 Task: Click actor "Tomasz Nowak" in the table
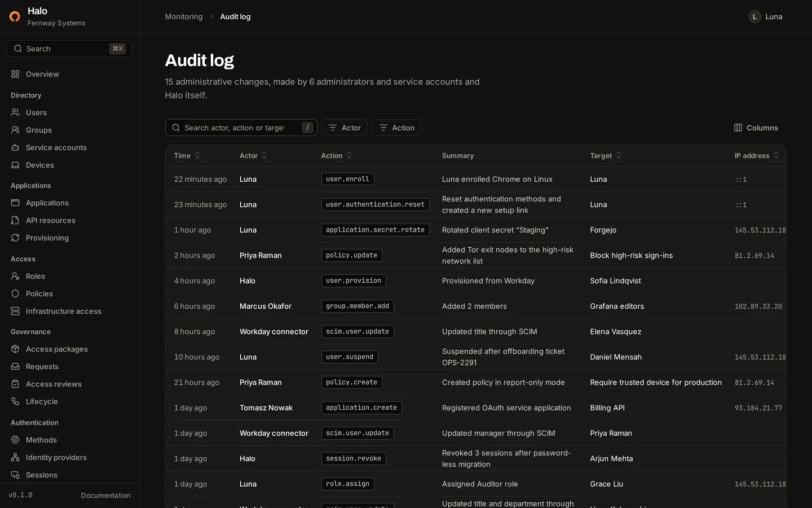tap(266, 408)
